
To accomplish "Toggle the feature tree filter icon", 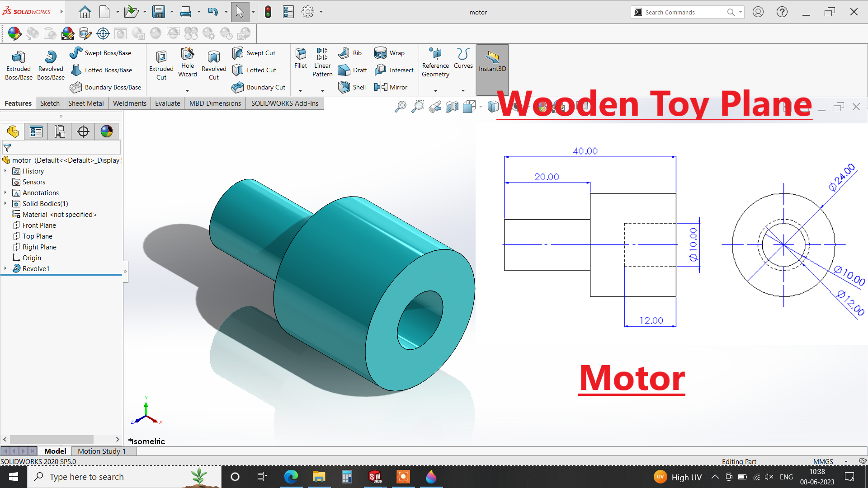I will tap(7, 148).
